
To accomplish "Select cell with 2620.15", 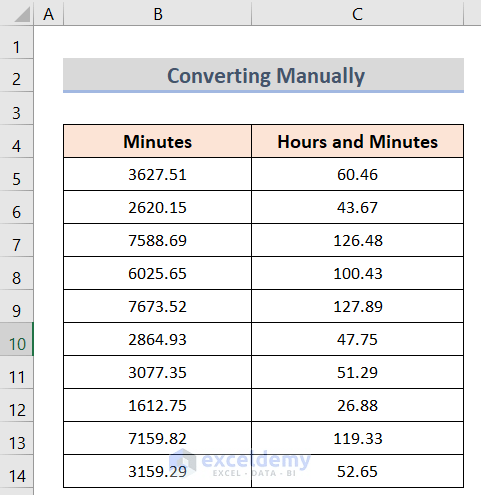I will coord(157,207).
